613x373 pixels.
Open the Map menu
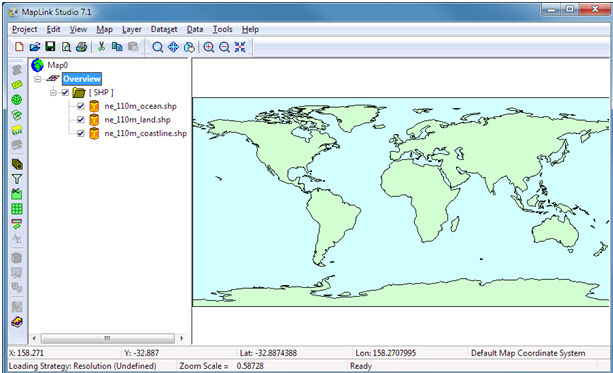pyautogui.click(x=104, y=29)
